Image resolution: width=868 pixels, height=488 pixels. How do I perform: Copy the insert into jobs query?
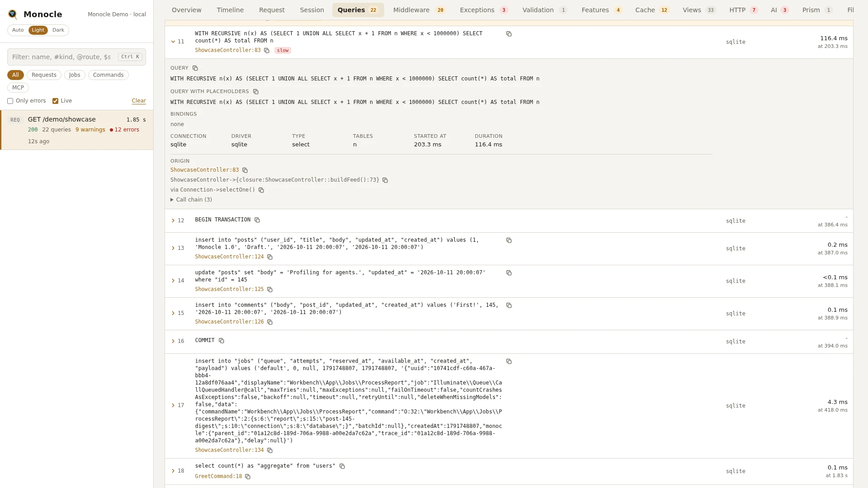[509, 361]
